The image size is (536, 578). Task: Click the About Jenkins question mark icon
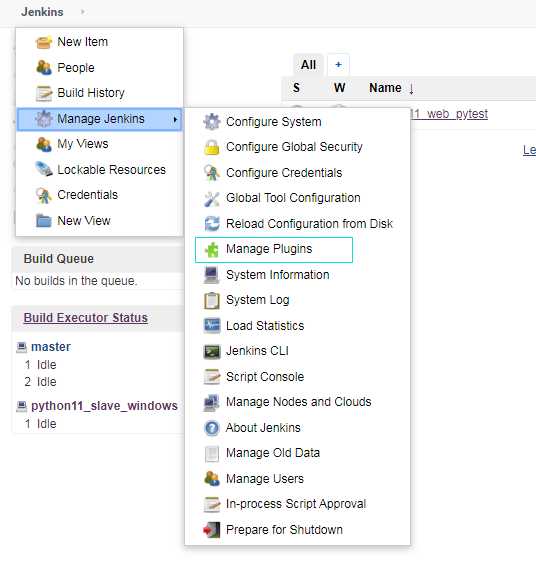[x=212, y=428]
